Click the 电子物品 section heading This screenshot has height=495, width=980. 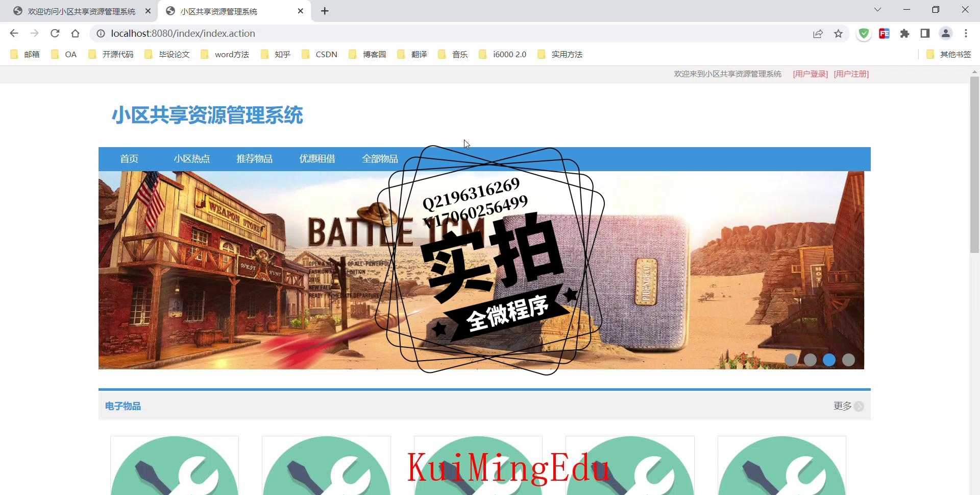pyautogui.click(x=123, y=406)
